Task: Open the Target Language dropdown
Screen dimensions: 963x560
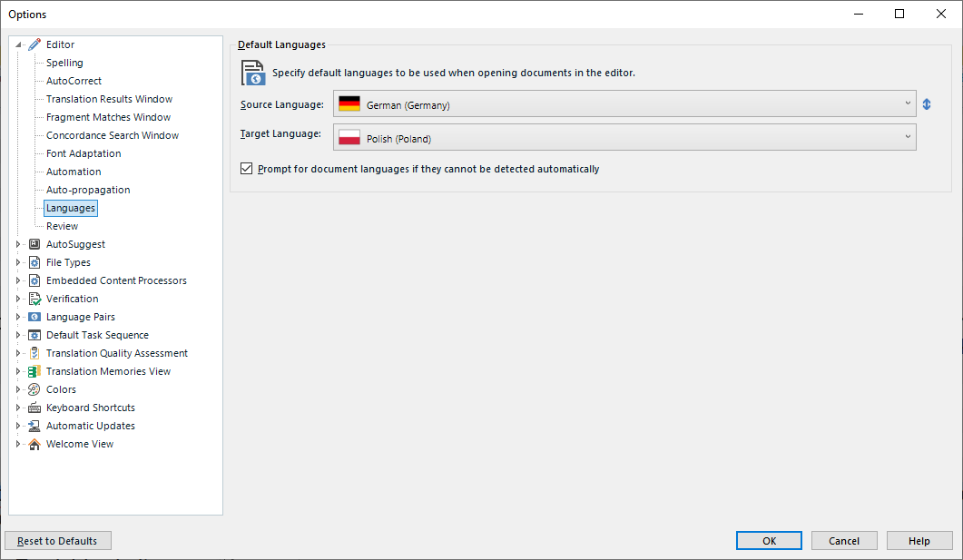Action: click(907, 137)
